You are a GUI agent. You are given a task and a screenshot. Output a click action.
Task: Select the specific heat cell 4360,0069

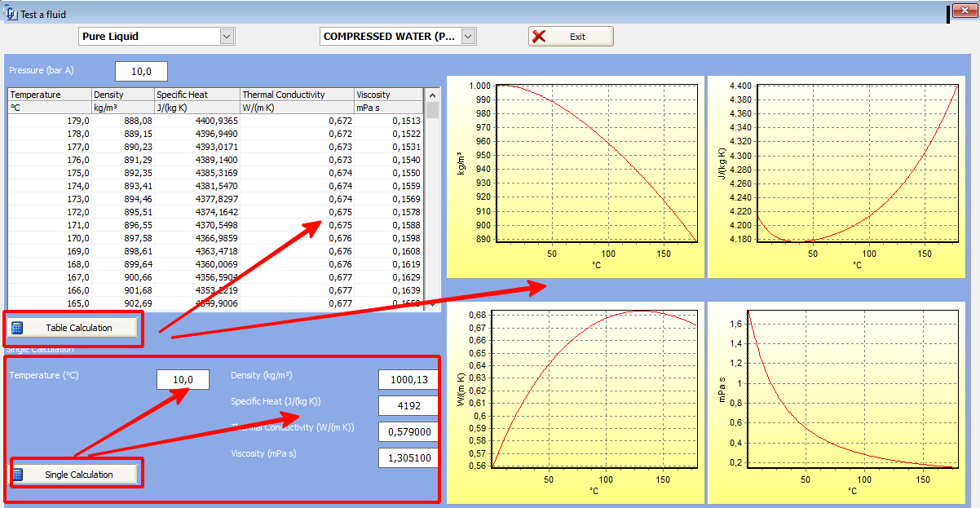point(197,264)
